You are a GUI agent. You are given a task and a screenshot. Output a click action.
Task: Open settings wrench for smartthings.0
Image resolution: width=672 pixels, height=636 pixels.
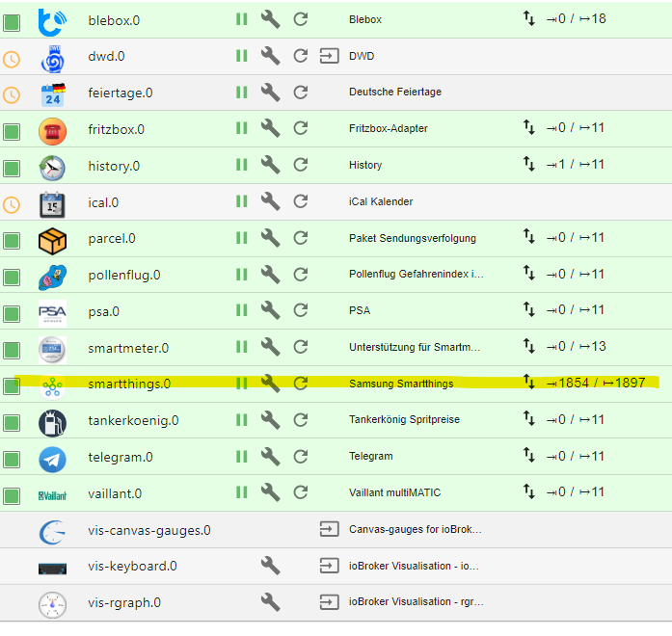(271, 384)
